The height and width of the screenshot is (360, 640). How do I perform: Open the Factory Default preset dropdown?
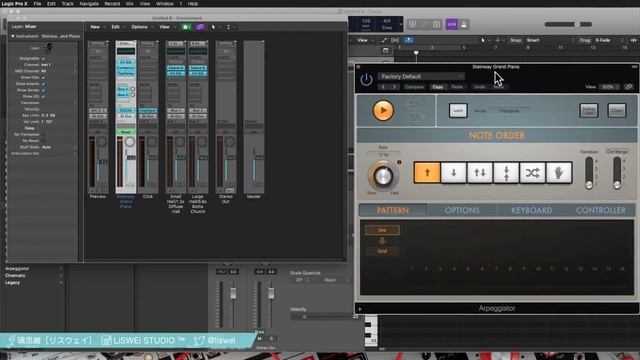click(421, 76)
